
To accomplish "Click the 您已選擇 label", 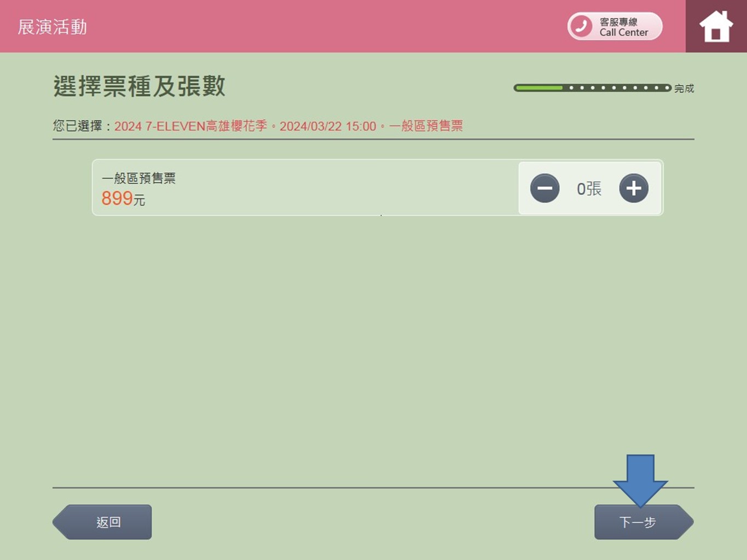I will pos(77,126).
